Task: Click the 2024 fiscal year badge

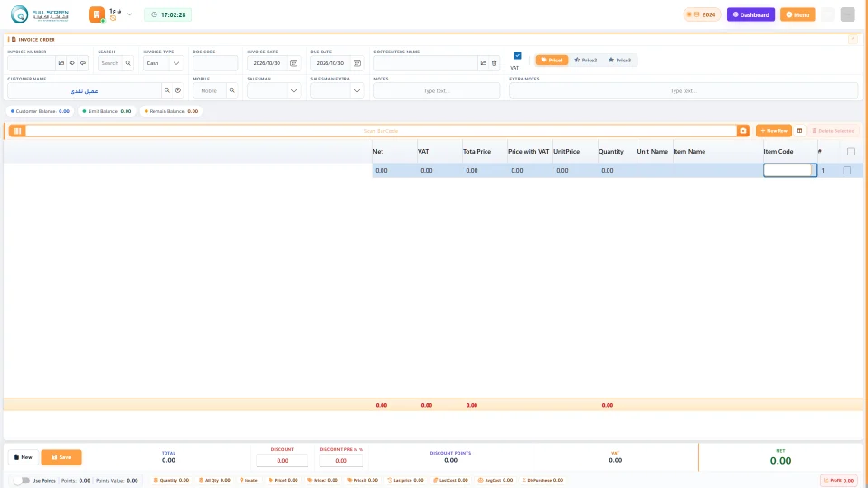Action: point(702,14)
